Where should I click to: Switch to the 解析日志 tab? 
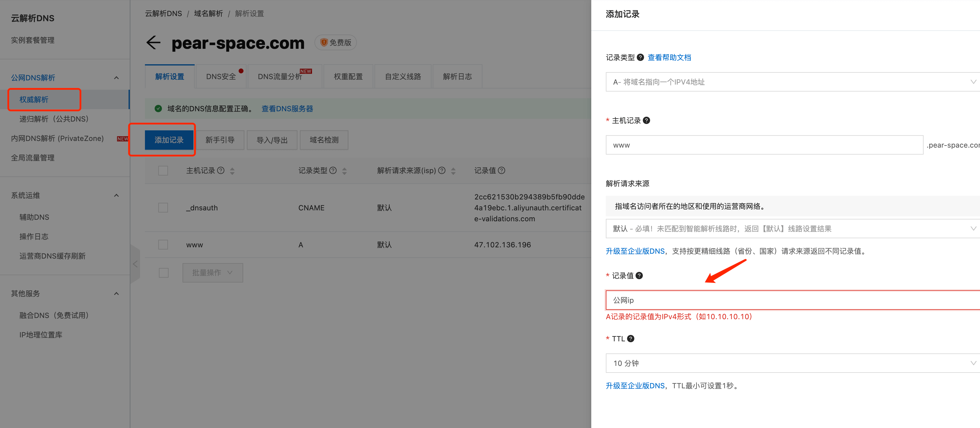457,76
